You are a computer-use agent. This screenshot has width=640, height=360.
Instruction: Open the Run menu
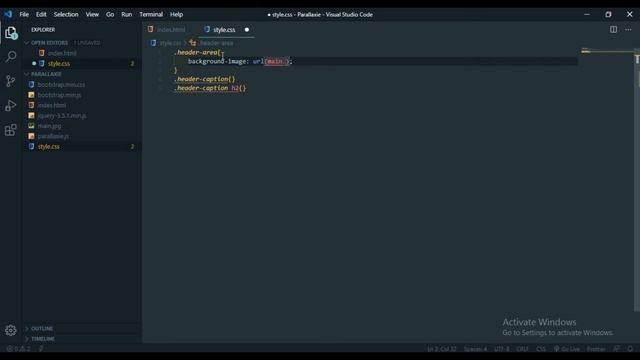127,14
